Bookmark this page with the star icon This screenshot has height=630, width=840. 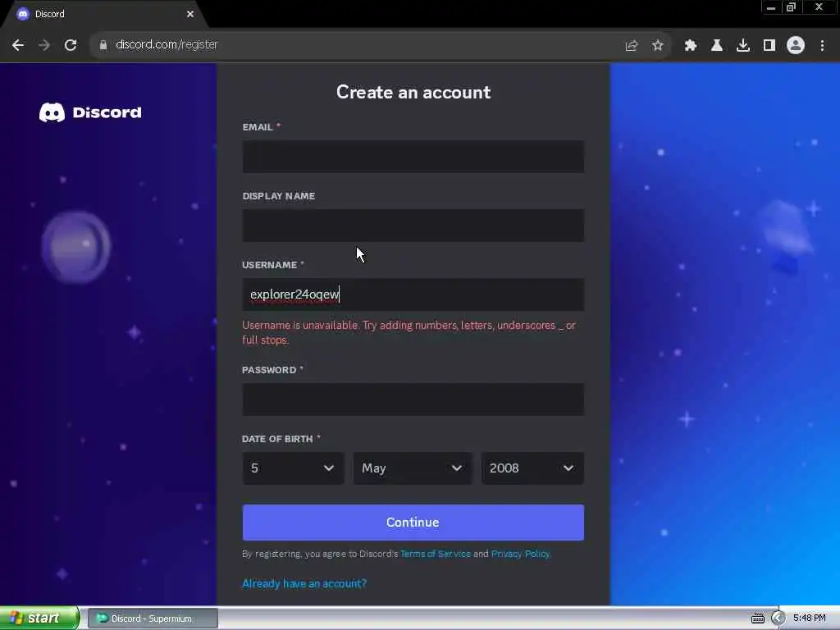point(658,46)
